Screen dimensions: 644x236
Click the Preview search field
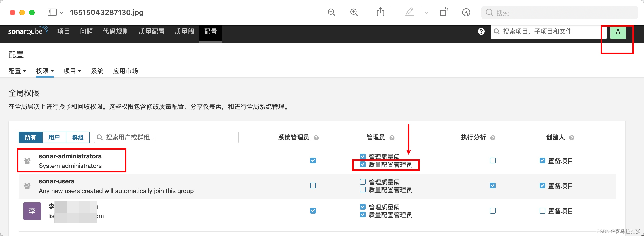pos(560,13)
